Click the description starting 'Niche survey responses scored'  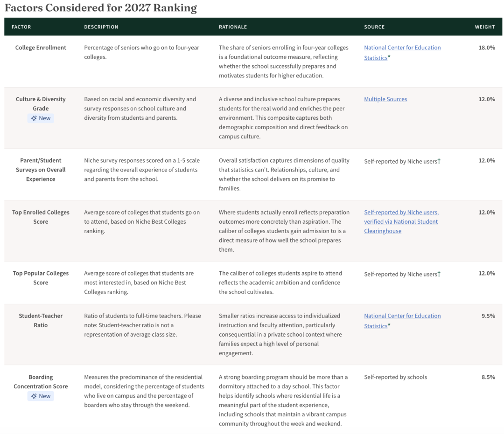point(142,170)
